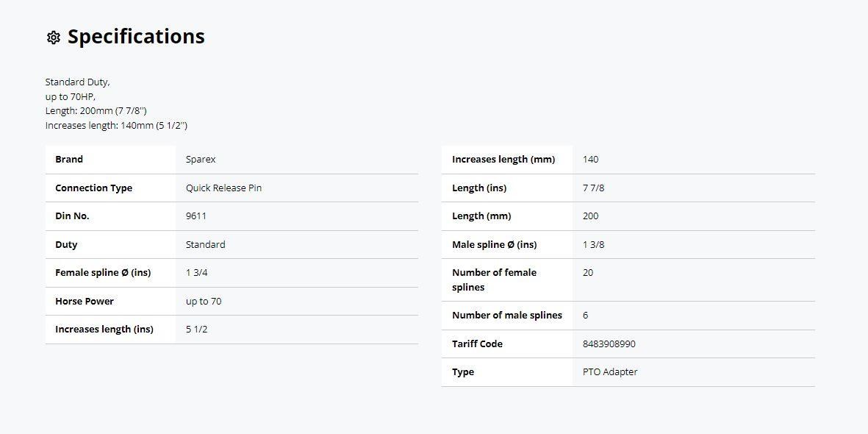Select the Male spline value 1 3/8
Screen dimensions: 868x434
(593, 245)
